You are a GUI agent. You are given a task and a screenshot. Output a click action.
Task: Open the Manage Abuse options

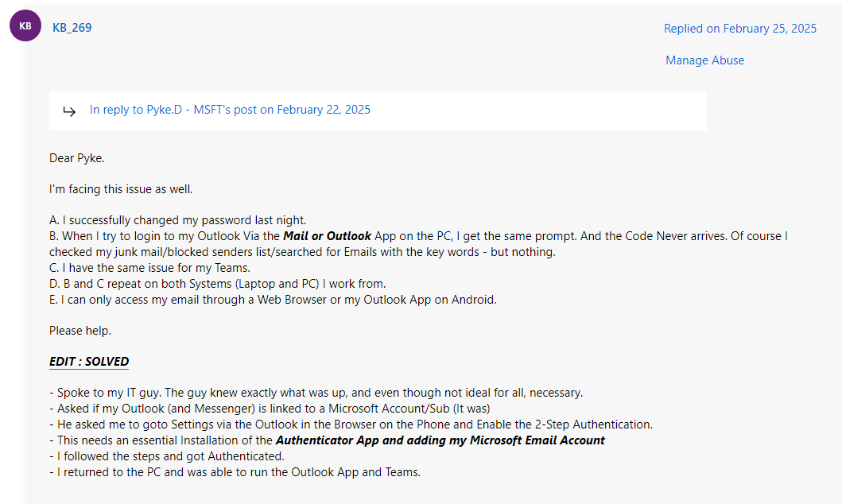[x=704, y=60]
